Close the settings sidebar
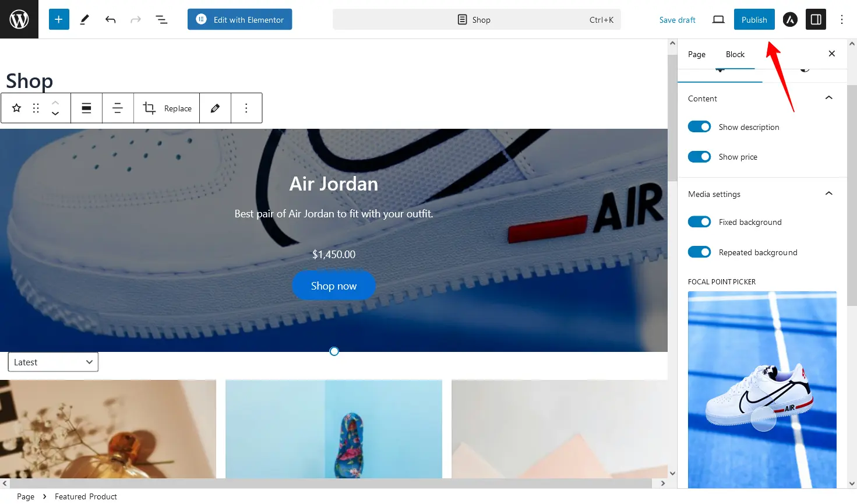The height and width of the screenshot is (504, 857). click(831, 54)
